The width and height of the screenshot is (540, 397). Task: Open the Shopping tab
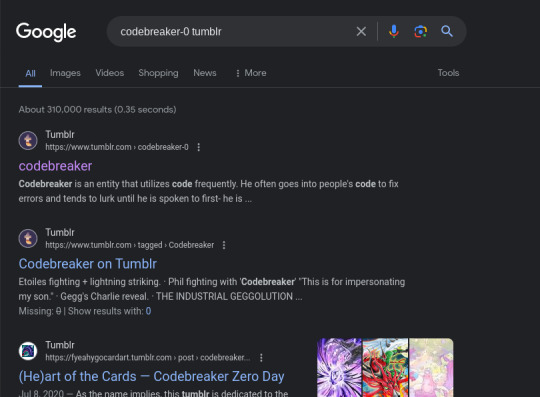click(x=158, y=73)
